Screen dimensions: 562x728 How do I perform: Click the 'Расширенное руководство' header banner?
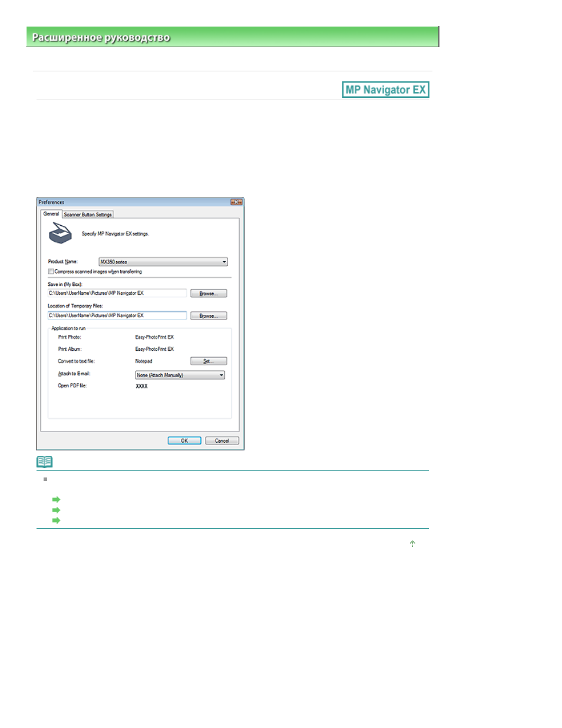pos(233,37)
